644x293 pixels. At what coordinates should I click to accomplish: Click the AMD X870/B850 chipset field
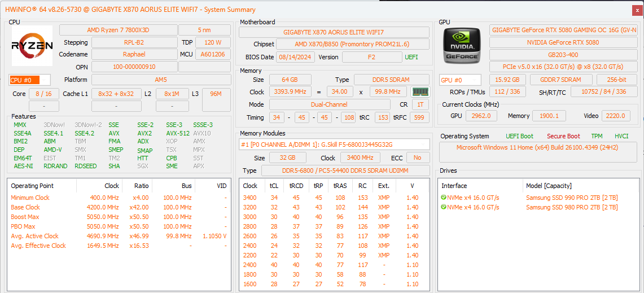click(x=352, y=44)
